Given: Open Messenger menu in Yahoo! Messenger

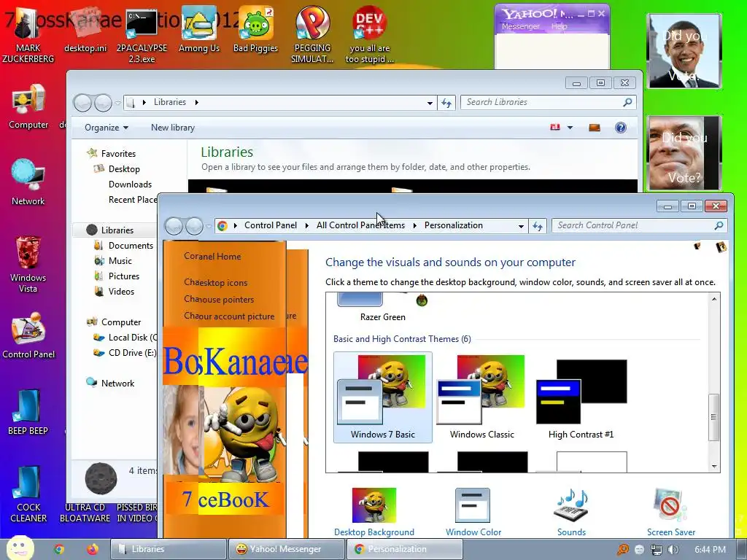Looking at the screenshot, I should tap(520, 27).
